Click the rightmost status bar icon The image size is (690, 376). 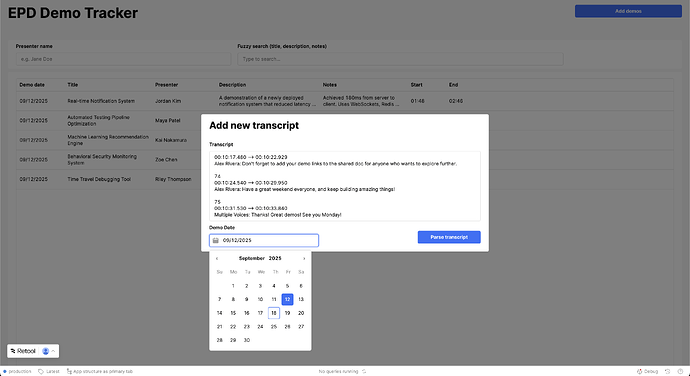(x=680, y=372)
